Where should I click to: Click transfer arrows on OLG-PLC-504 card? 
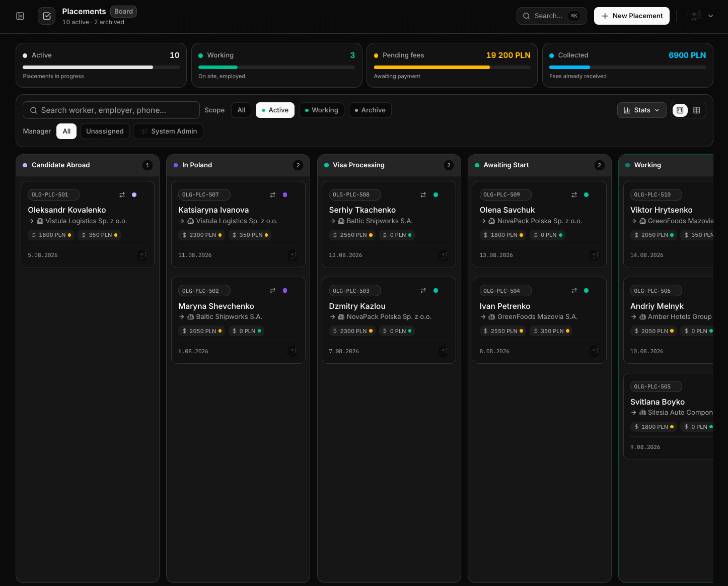tap(574, 291)
